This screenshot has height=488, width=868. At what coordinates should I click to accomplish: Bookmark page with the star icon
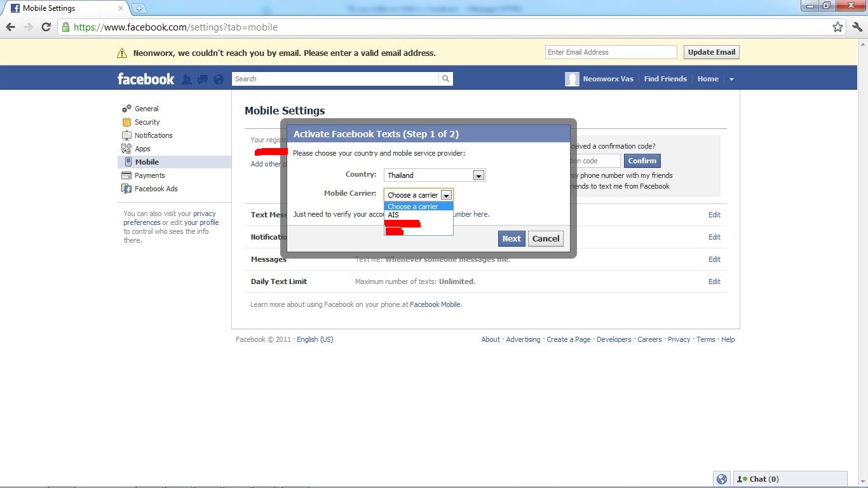click(837, 27)
